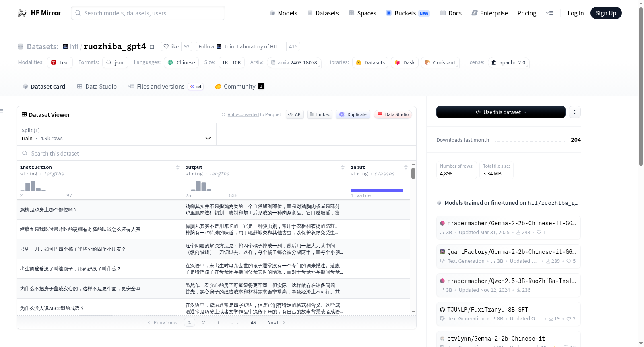Open the Datasets nav item
This screenshot has height=347, width=644.
[x=323, y=13]
